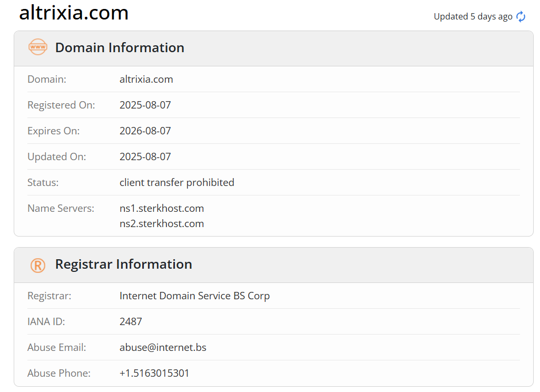Image resolution: width=540 pixels, height=392 pixels.
Task: Click the orange registrar R icon
Action: 38,265
